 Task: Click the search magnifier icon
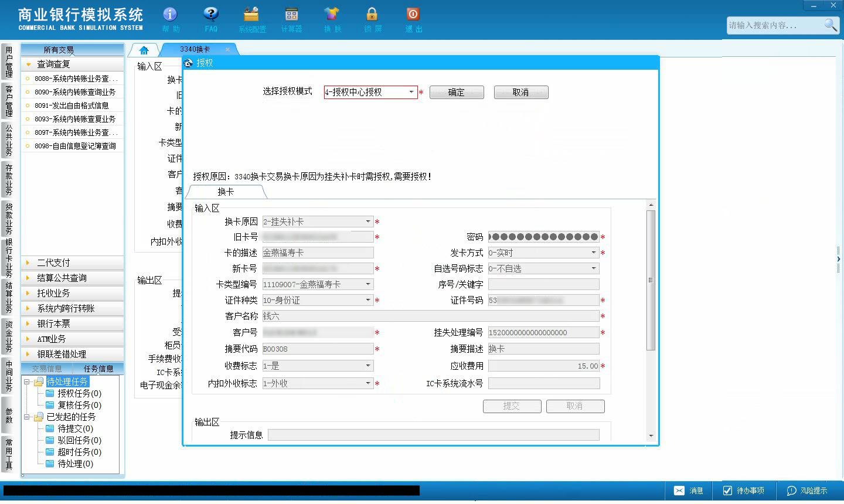[831, 25]
